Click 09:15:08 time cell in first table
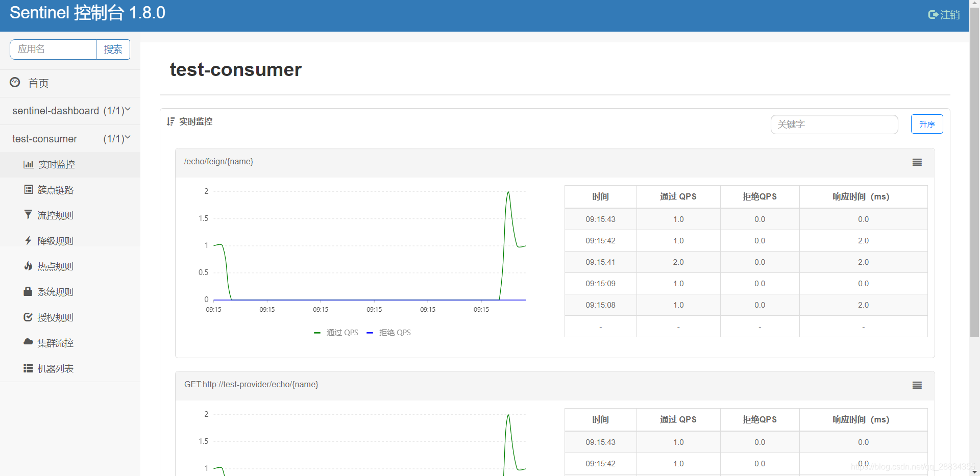980x476 pixels. pyautogui.click(x=600, y=305)
